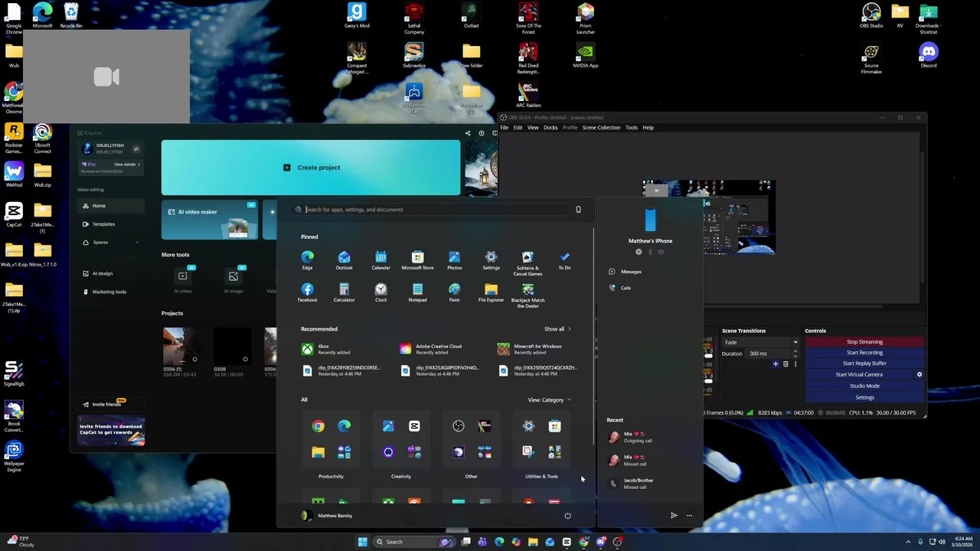The height and width of the screenshot is (551, 980).
Task: Click Start Recording in OBS
Action: (x=864, y=353)
